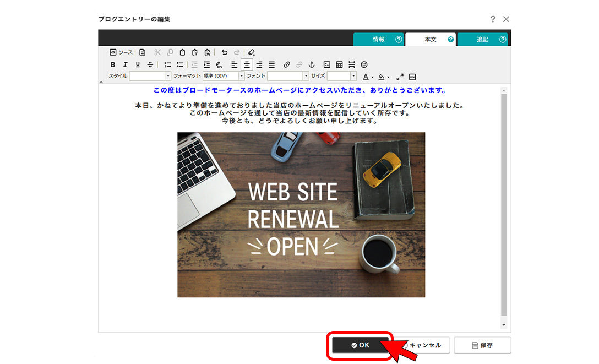The width and height of the screenshot is (599, 364).
Task: Open the スタイル style dropdown
Action: pyautogui.click(x=150, y=76)
